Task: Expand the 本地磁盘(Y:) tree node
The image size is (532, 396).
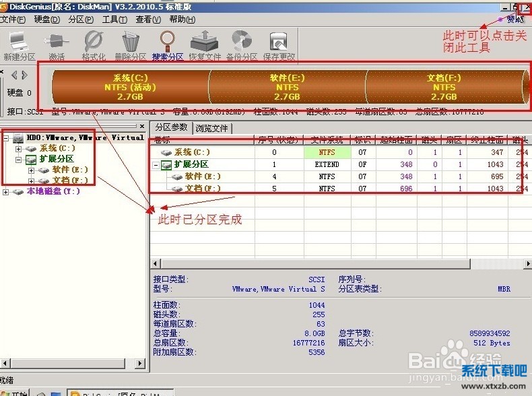Action: tap(7, 192)
